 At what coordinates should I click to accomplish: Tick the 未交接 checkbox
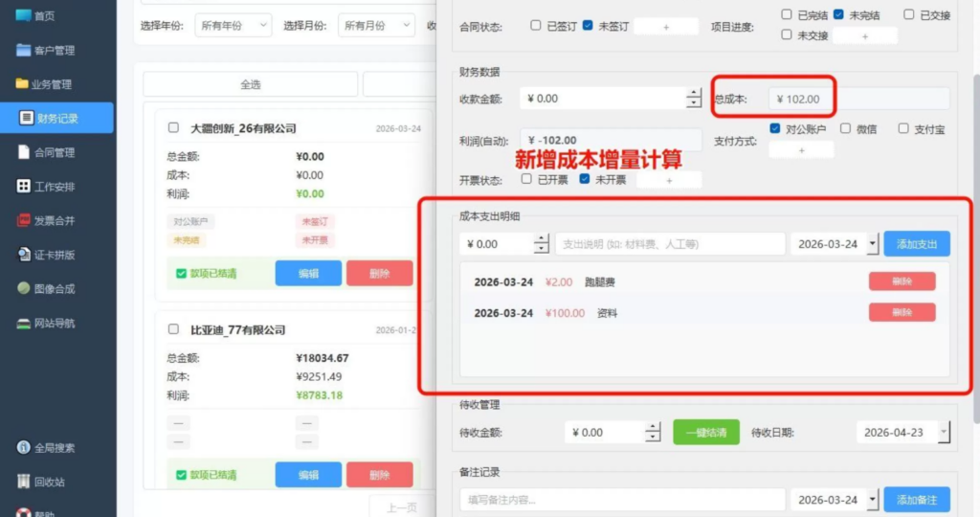(x=787, y=34)
